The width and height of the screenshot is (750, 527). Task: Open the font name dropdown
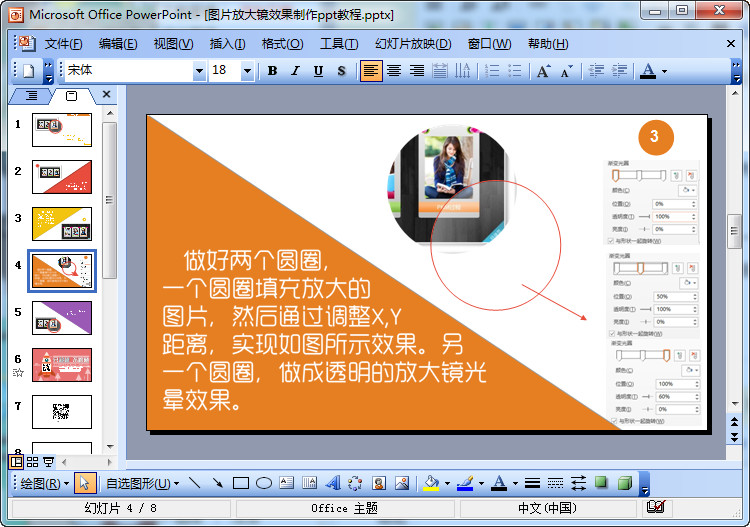199,71
